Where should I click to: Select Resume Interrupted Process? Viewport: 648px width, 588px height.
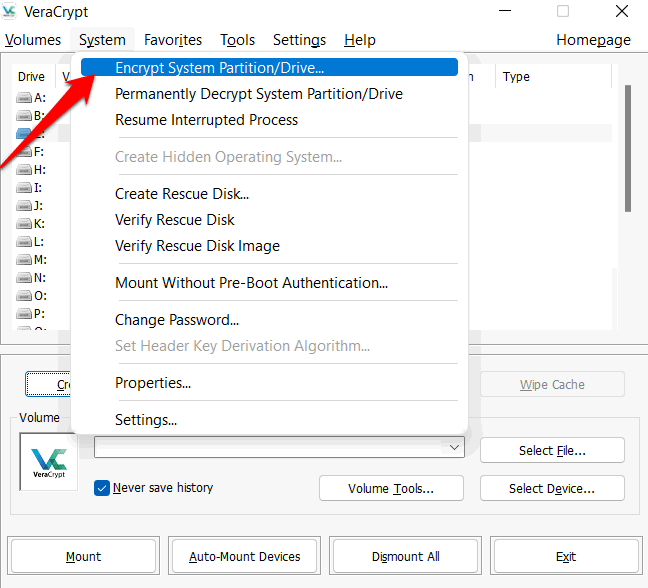pos(269,120)
